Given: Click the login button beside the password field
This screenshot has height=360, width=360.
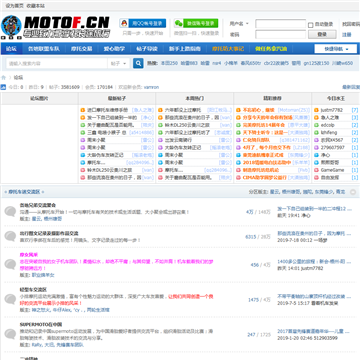Looking at the screenshot, I should [x=322, y=34].
